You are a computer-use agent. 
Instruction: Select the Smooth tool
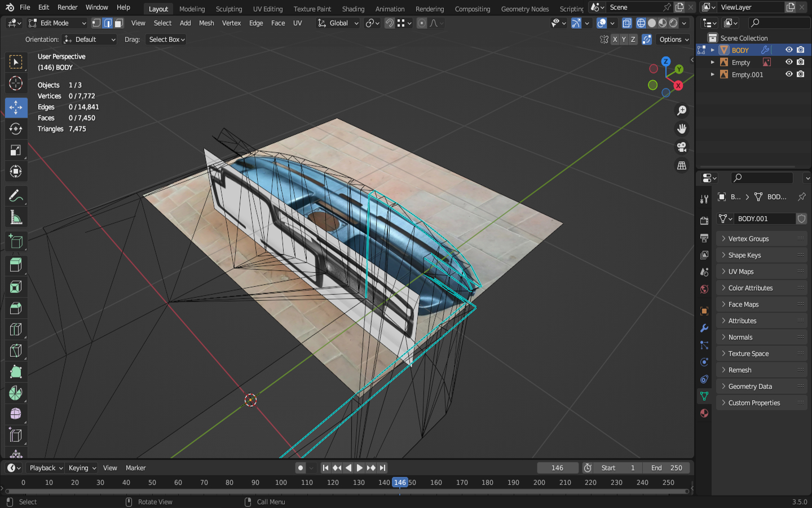16,415
